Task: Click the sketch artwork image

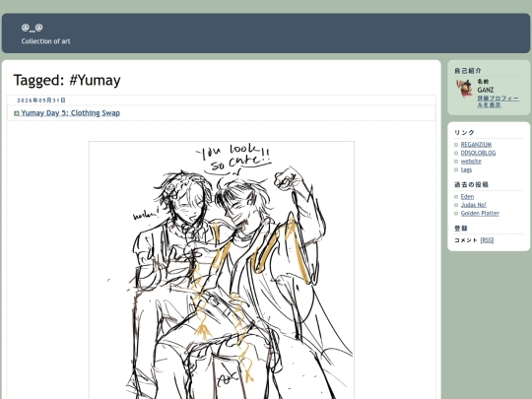Action: click(x=222, y=270)
